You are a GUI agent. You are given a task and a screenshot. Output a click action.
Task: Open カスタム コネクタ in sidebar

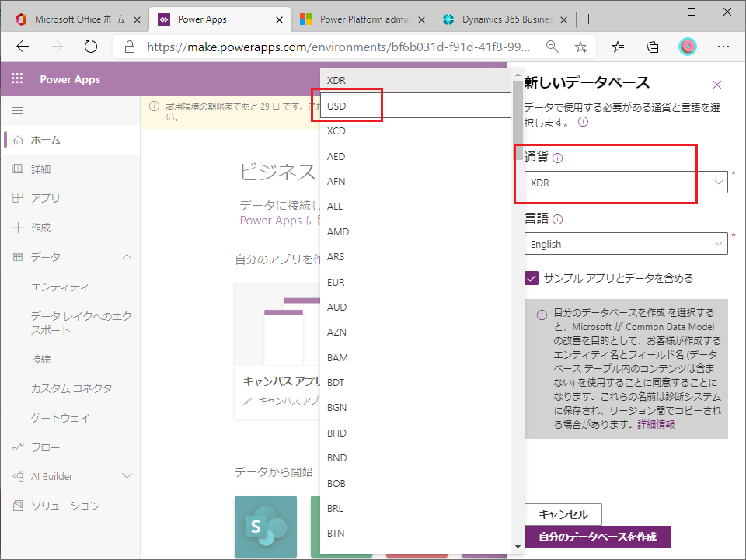pos(71,388)
